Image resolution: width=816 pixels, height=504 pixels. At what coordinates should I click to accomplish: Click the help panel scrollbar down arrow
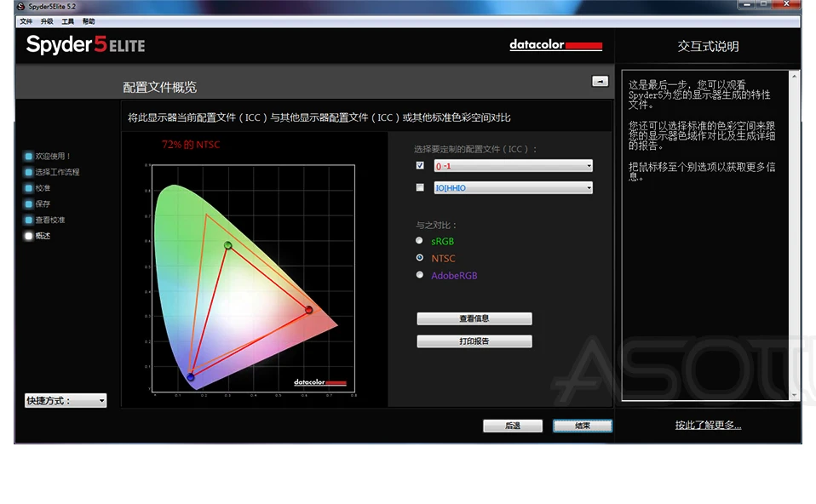click(794, 395)
